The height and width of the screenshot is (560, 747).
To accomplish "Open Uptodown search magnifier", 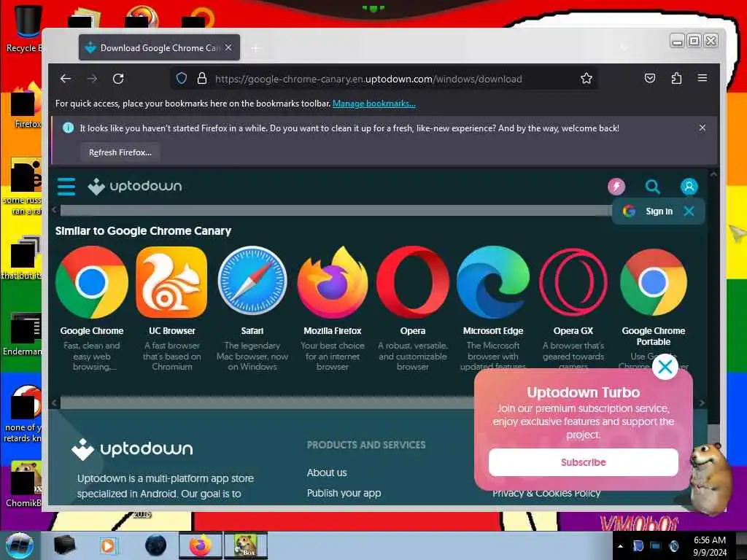I will [x=652, y=186].
